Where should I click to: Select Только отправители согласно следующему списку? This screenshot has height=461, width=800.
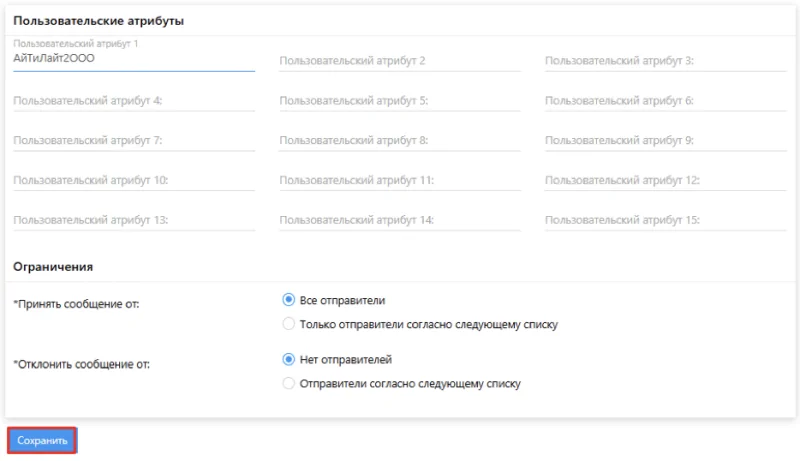289,324
